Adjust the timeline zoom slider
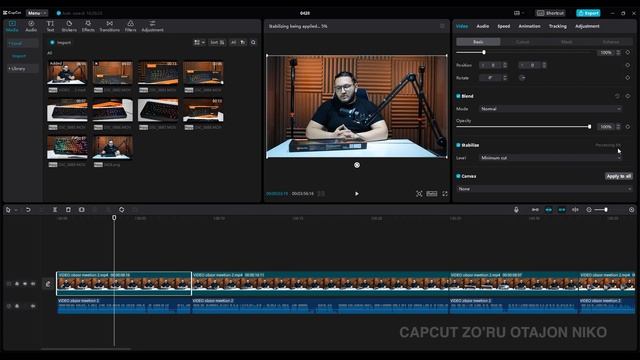 point(606,210)
